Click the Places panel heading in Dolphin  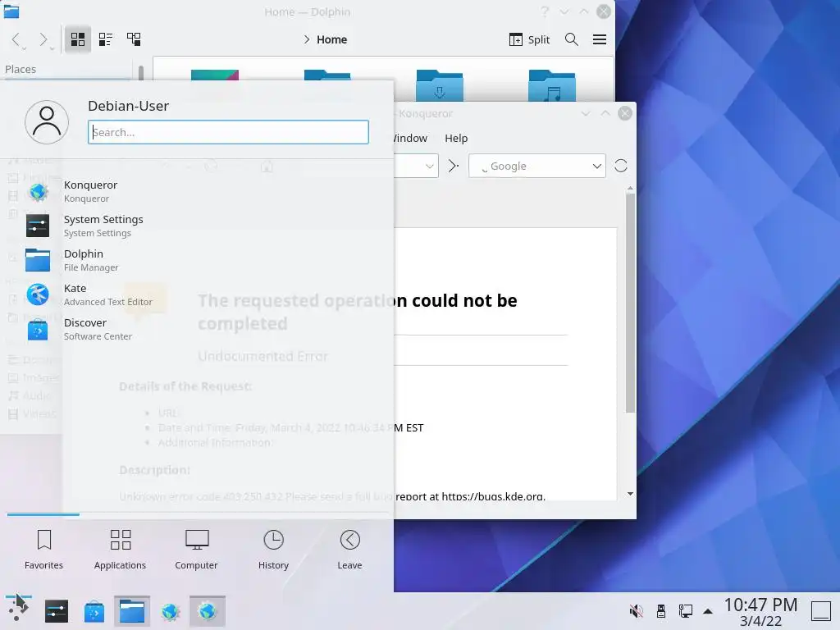pyautogui.click(x=21, y=69)
